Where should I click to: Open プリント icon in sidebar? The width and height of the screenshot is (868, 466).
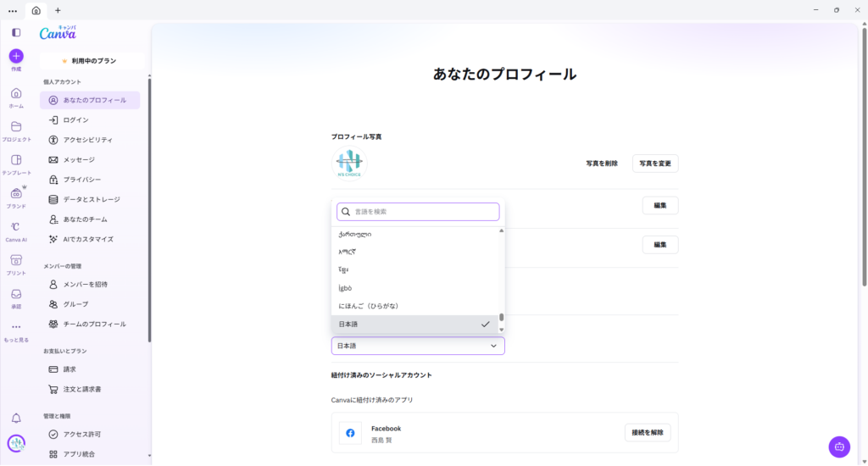pos(16,260)
